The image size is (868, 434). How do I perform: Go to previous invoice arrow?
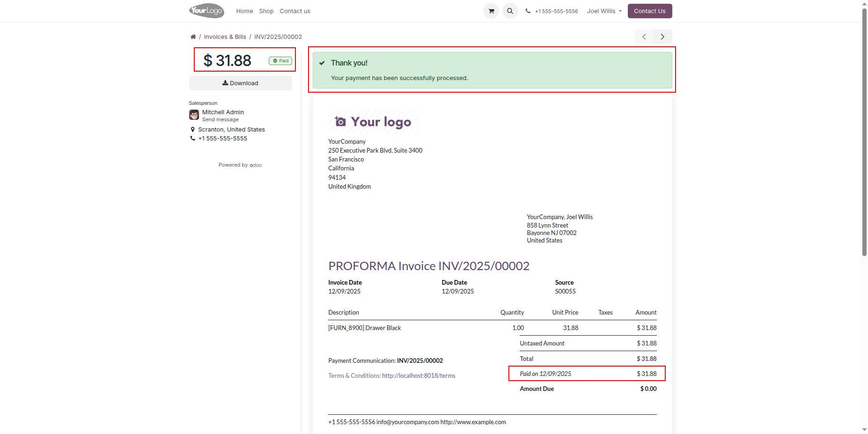(x=644, y=37)
